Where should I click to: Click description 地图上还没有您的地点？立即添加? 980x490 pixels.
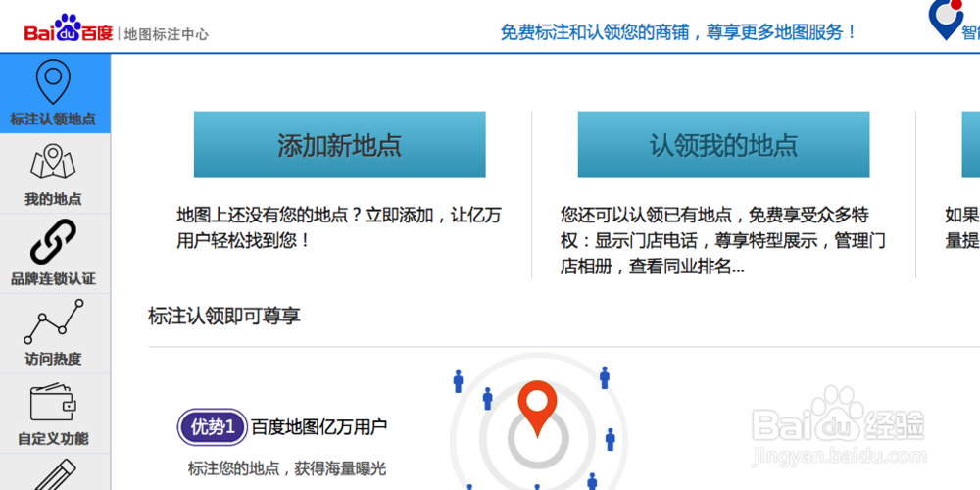coord(339,228)
